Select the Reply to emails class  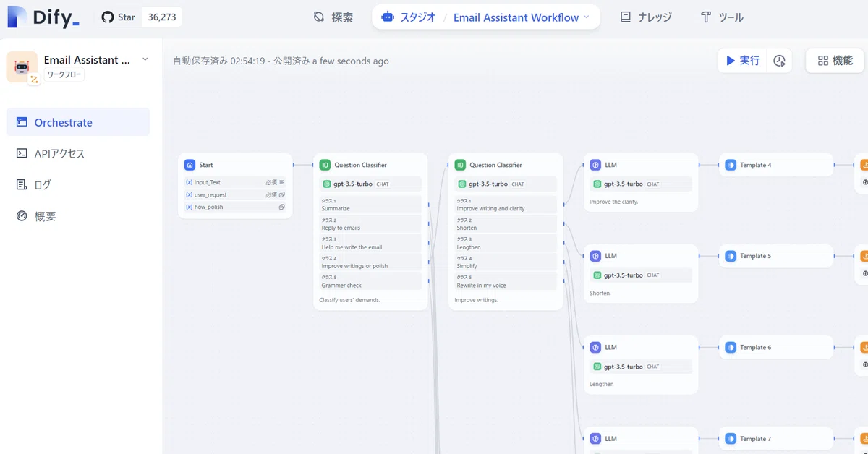tap(370, 224)
